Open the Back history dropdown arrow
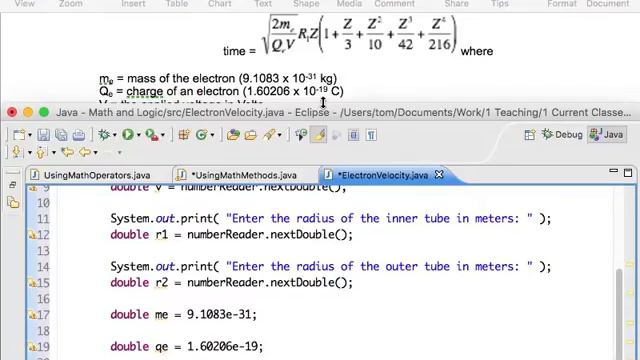The height and width of the screenshot is (360, 640). (96, 153)
